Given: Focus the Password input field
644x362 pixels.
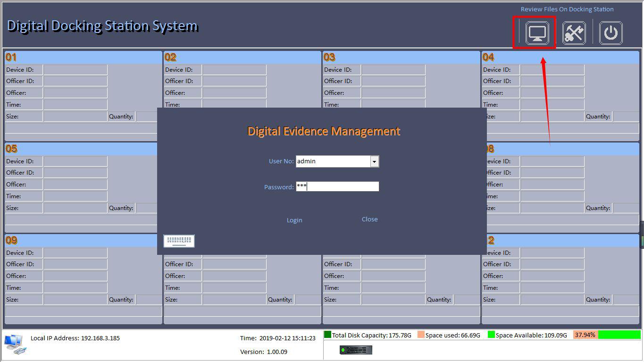Looking at the screenshot, I should [337, 186].
